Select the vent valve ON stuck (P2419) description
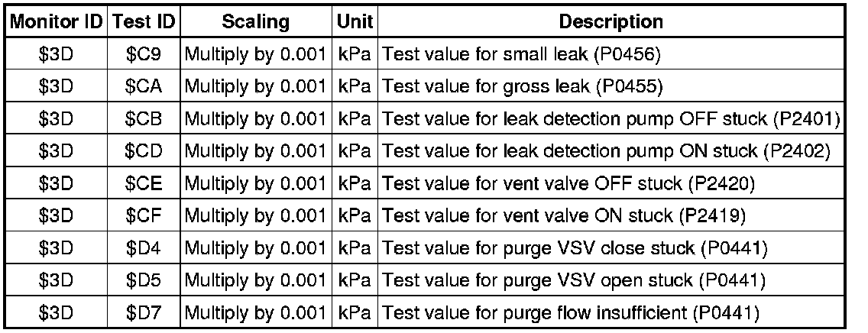 click(x=564, y=215)
